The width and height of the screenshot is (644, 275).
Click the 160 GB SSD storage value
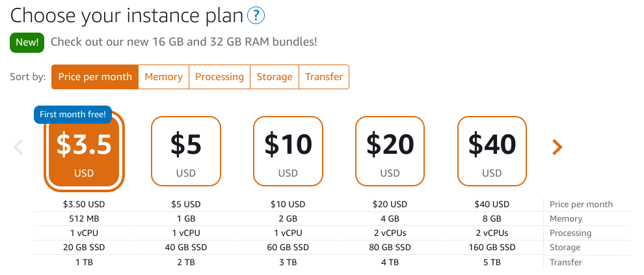[492, 248]
